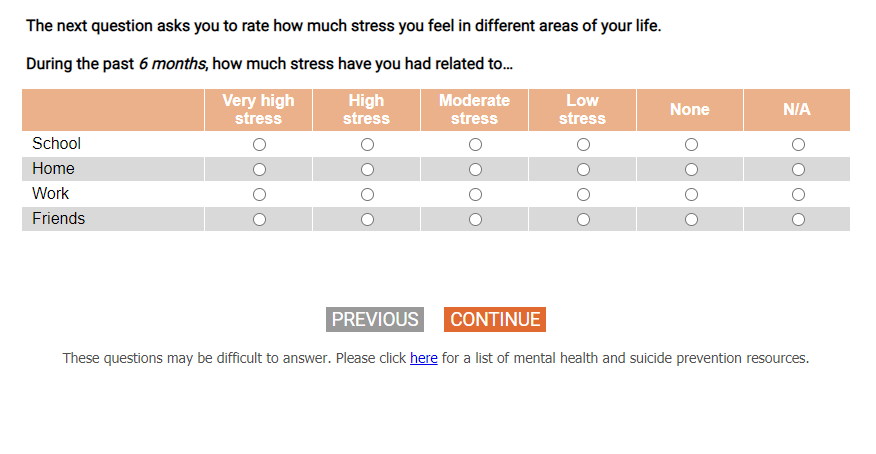The height and width of the screenshot is (454, 876).
Task: Mark N/A for Work
Action: pos(798,195)
